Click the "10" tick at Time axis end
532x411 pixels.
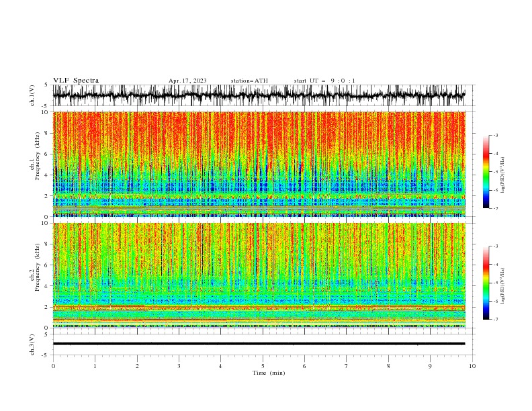click(x=472, y=366)
